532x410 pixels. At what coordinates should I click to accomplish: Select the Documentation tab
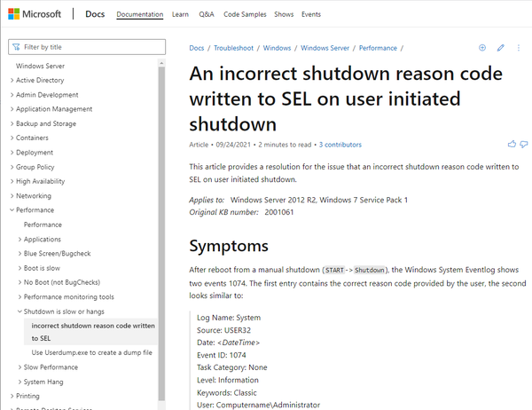140,14
